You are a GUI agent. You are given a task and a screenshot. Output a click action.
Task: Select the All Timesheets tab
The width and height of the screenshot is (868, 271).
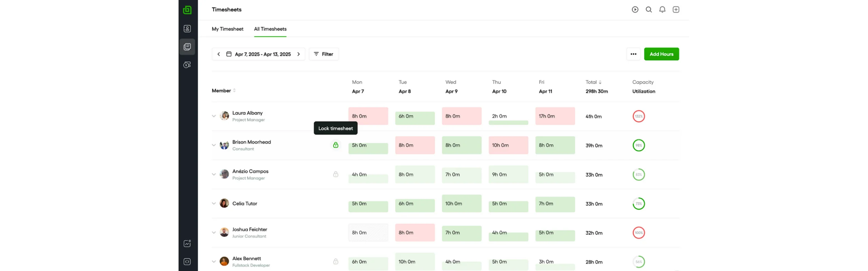270,29
